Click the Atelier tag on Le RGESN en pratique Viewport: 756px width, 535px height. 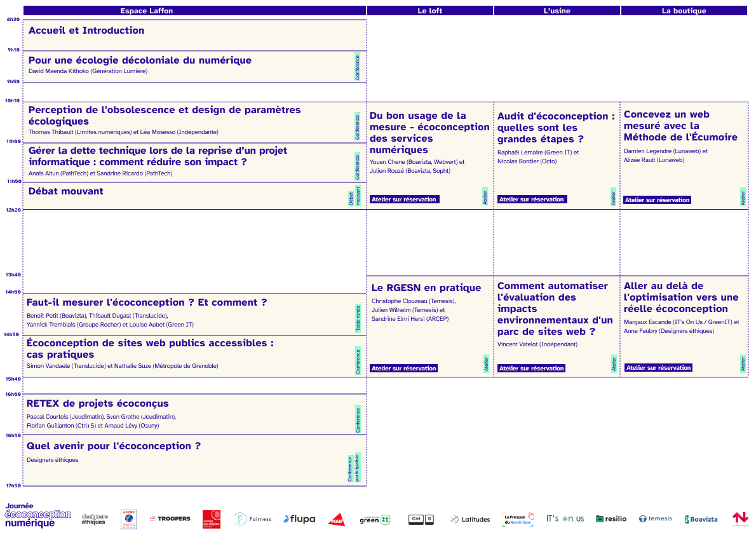tap(486, 363)
